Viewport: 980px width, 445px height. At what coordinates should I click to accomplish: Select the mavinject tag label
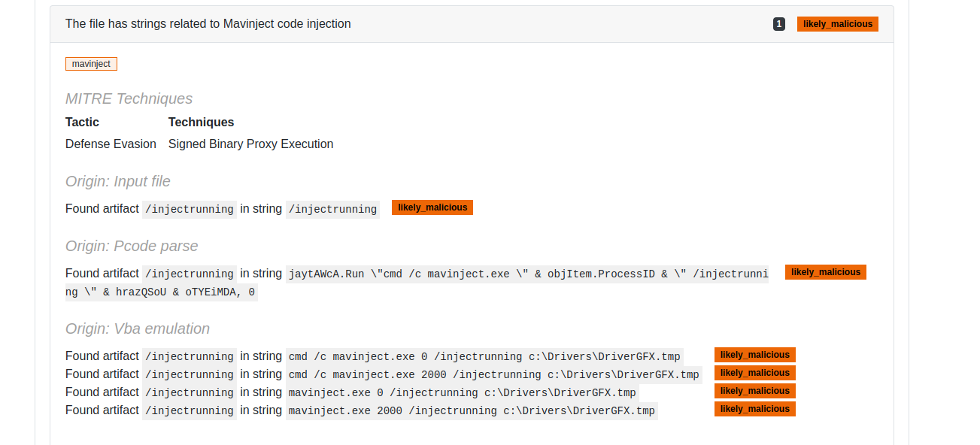pos(91,64)
